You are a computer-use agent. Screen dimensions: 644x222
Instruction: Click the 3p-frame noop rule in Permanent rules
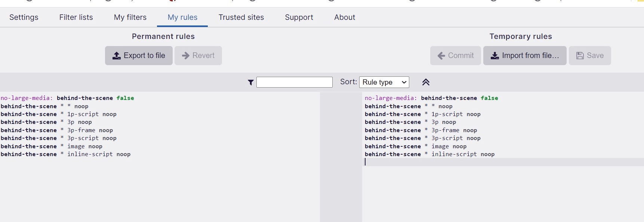pos(90,130)
